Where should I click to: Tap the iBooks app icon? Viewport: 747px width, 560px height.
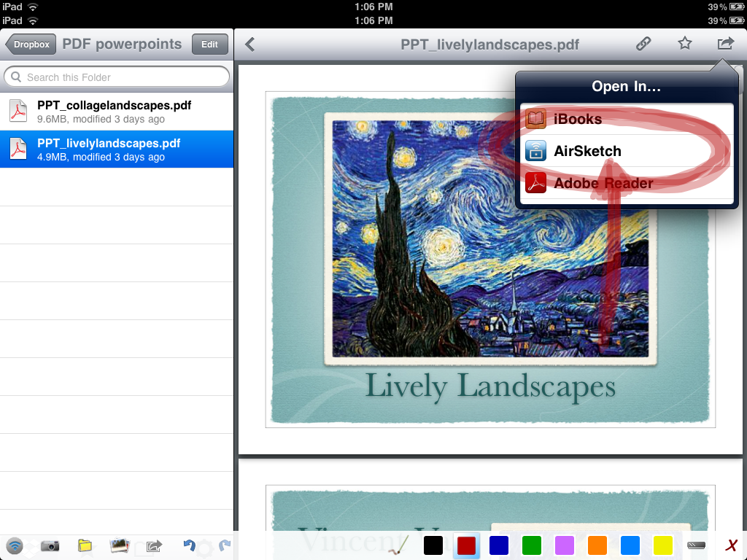coord(535,119)
